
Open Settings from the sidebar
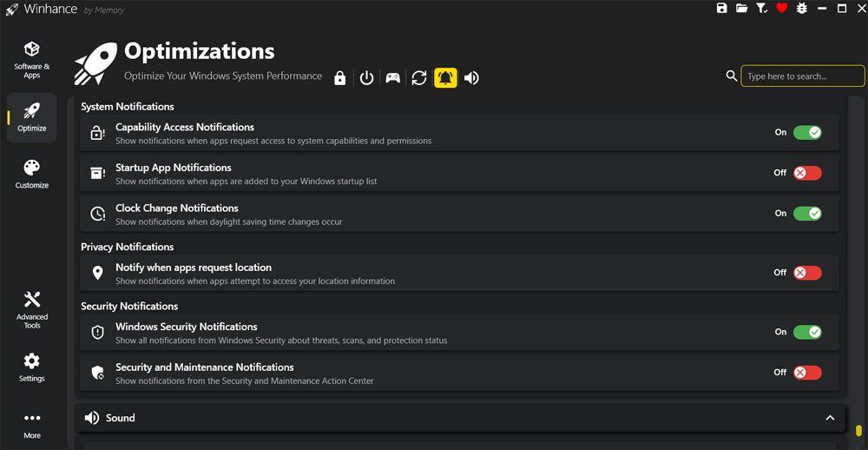32,367
